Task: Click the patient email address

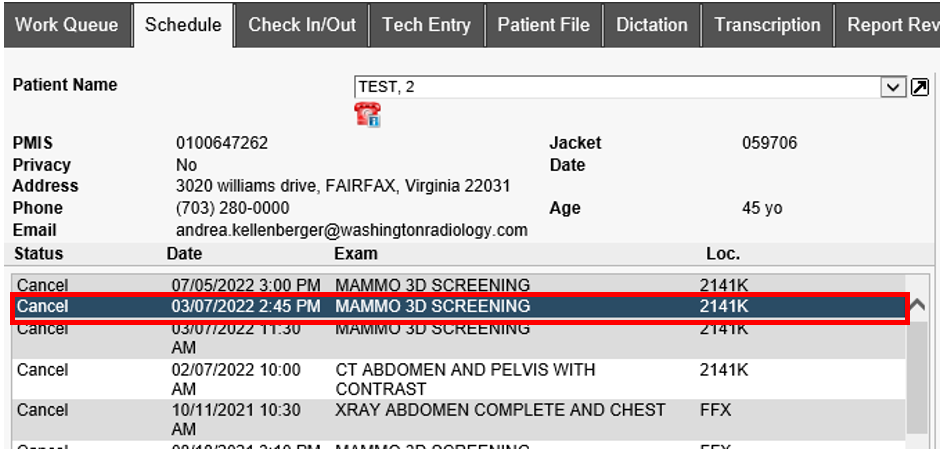Action: (x=351, y=230)
